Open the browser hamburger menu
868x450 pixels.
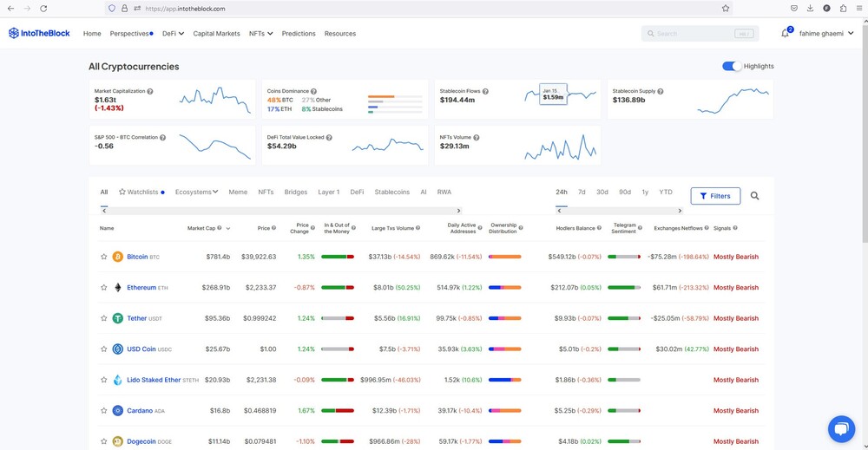click(x=859, y=9)
